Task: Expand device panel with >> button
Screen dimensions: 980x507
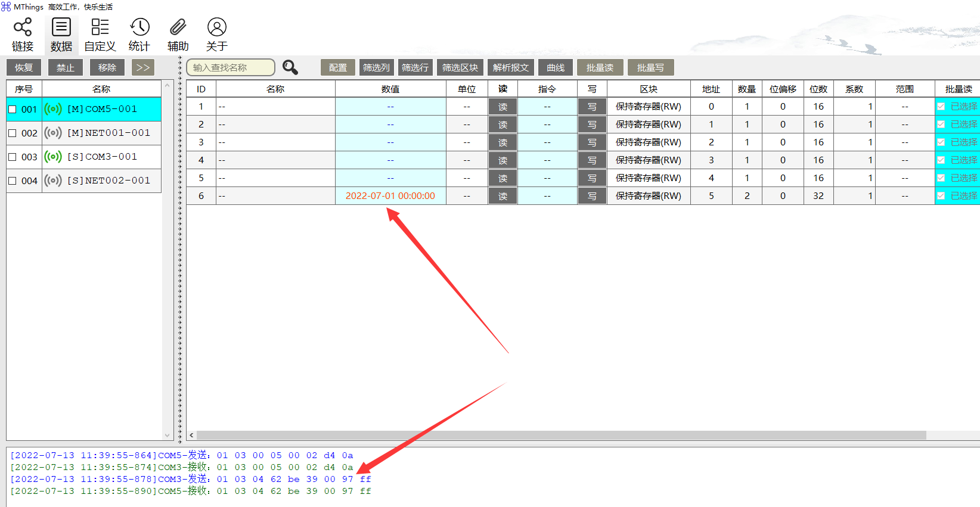Action: [143, 67]
